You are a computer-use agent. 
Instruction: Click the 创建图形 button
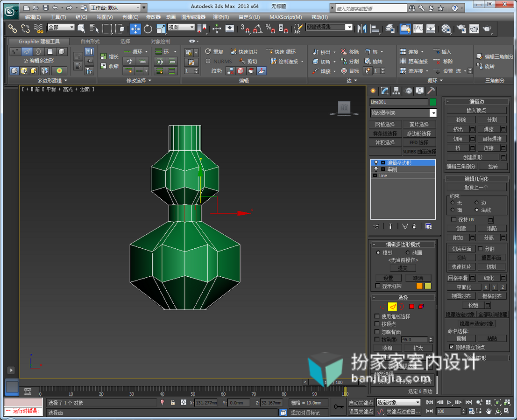click(473, 157)
